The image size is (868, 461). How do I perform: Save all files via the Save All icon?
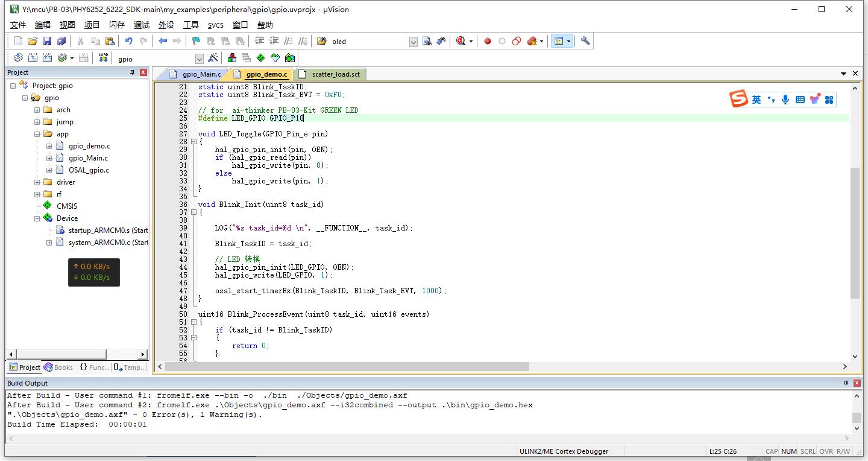[61, 41]
